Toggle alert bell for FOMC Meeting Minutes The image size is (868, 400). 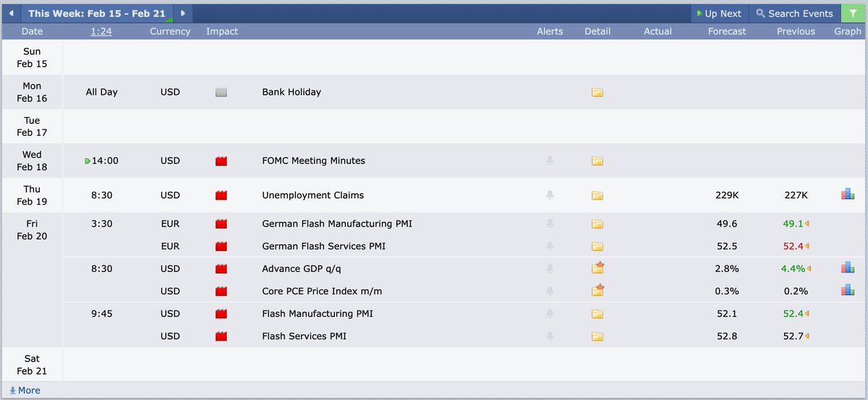pyautogui.click(x=550, y=161)
